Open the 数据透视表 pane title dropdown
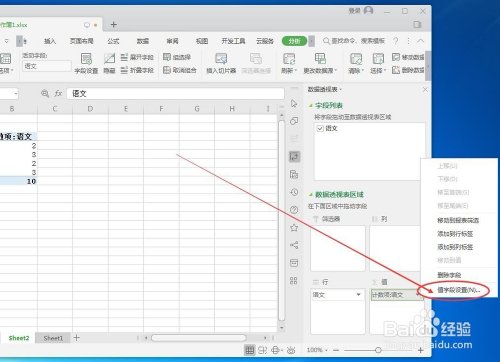Screen dimensions: 500x362 (341, 89)
